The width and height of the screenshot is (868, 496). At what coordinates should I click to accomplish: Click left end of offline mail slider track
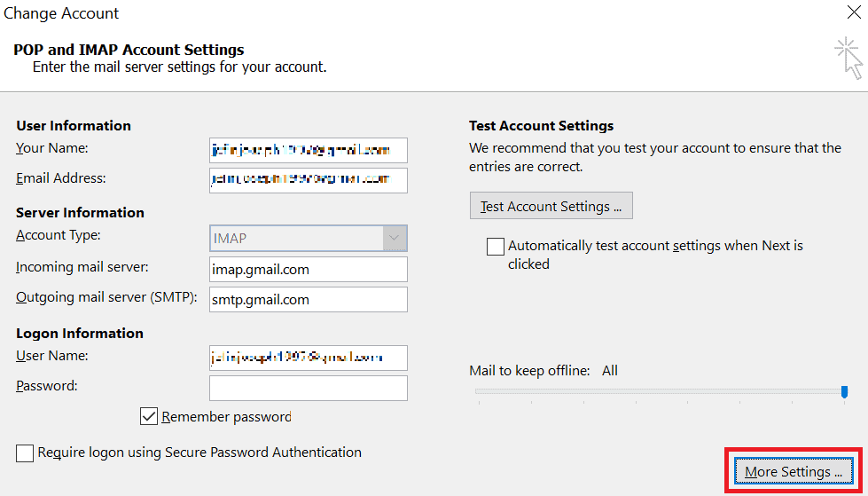pyautogui.click(x=479, y=391)
